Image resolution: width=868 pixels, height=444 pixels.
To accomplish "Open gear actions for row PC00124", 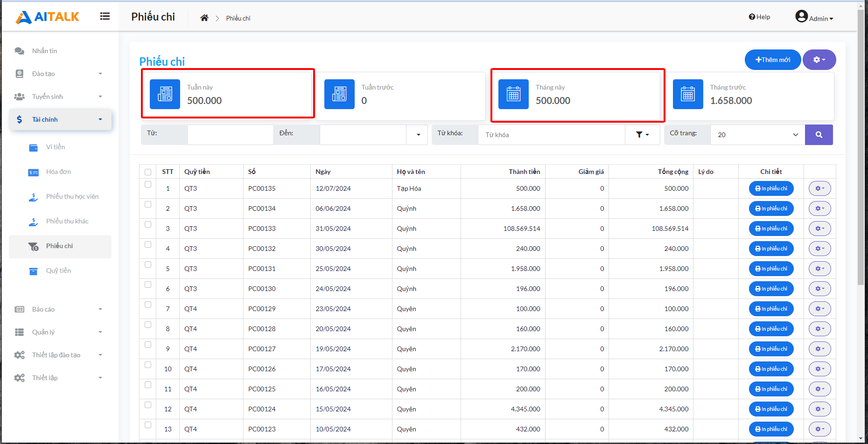I will pyautogui.click(x=820, y=409).
